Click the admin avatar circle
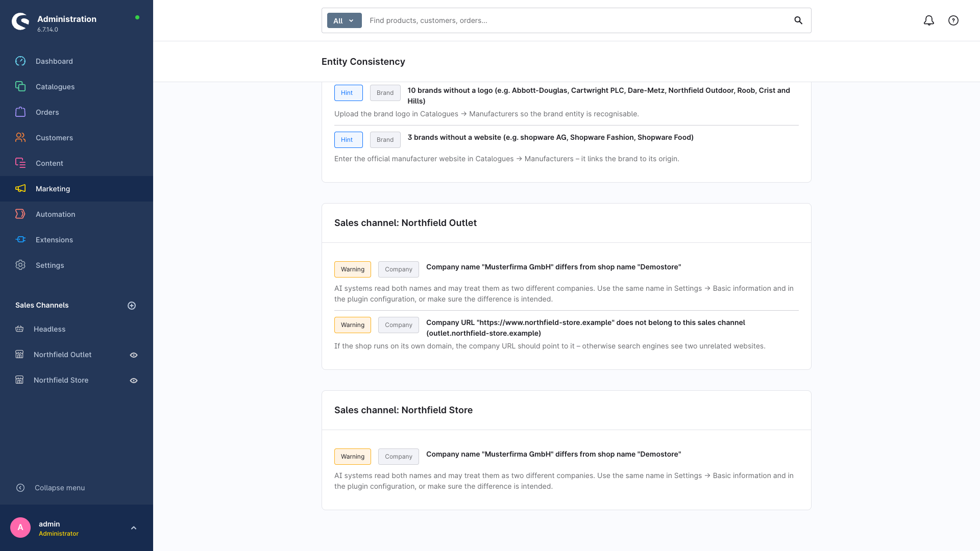This screenshot has width=980, height=551. click(20, 528)
